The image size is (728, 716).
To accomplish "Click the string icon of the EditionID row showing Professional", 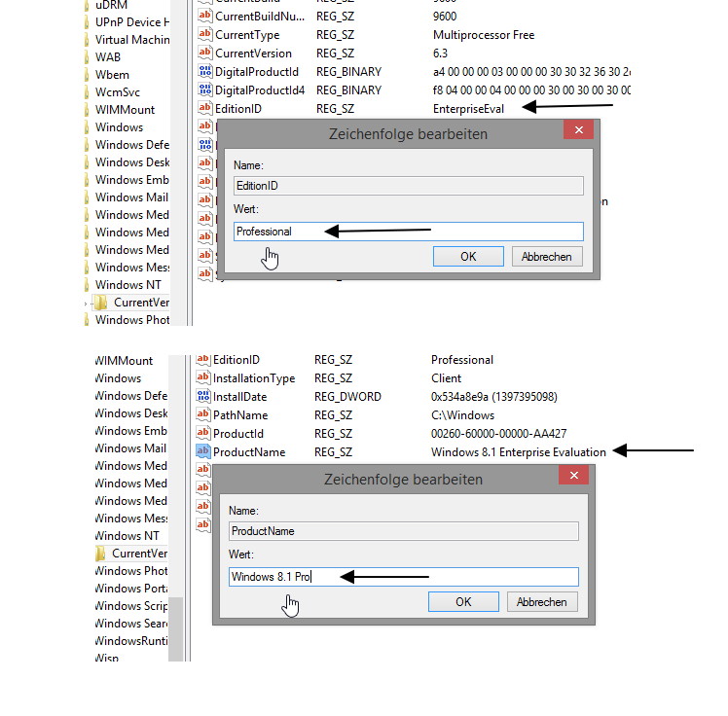I will pos(202,359).
